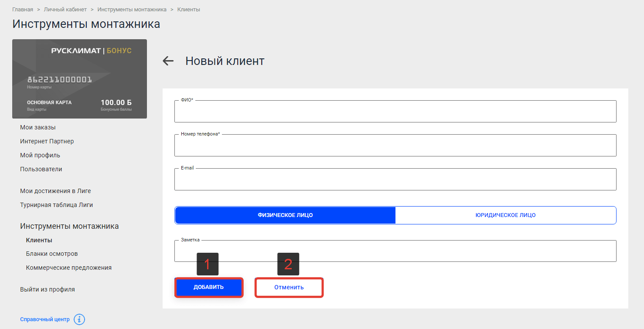Click ОСНОВНАЯ КАРТА card type text
Viewport: 644px width, 329px height.
click(49, 102)
